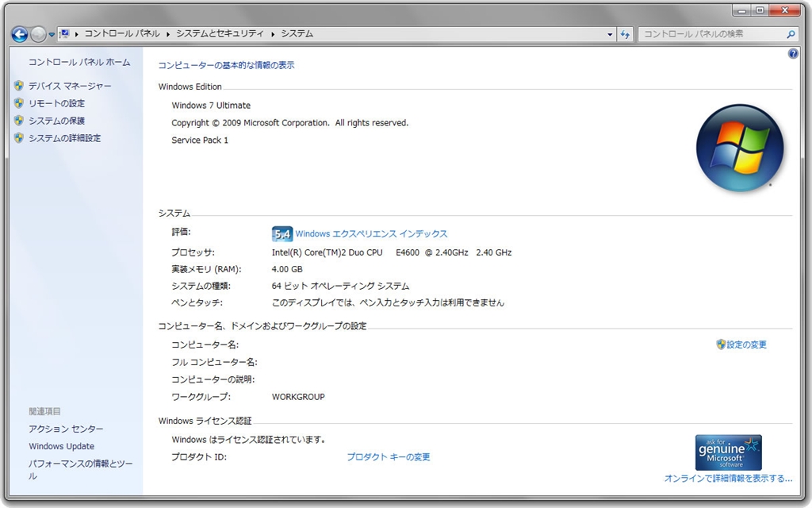The width and height of the screenshot is (812, 508).
Task: Click shield icon beside リモートの設定
Action: point(19,103)
